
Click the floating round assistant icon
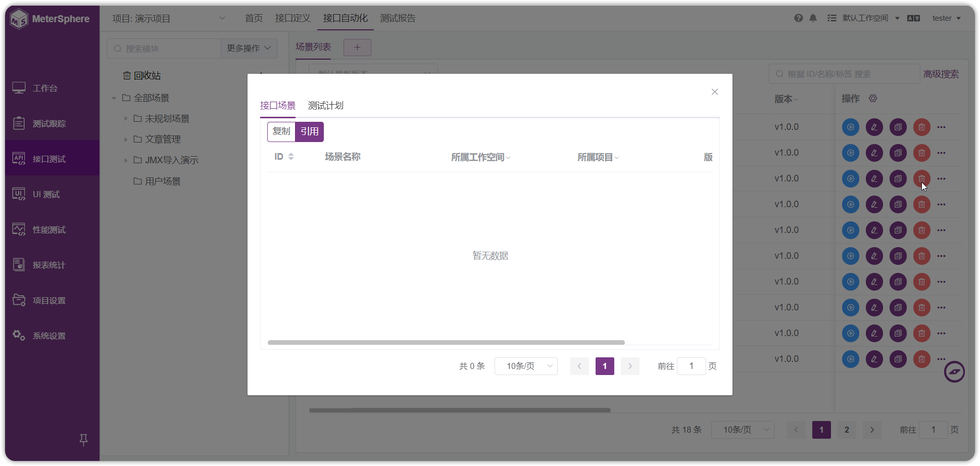point(954,372)
